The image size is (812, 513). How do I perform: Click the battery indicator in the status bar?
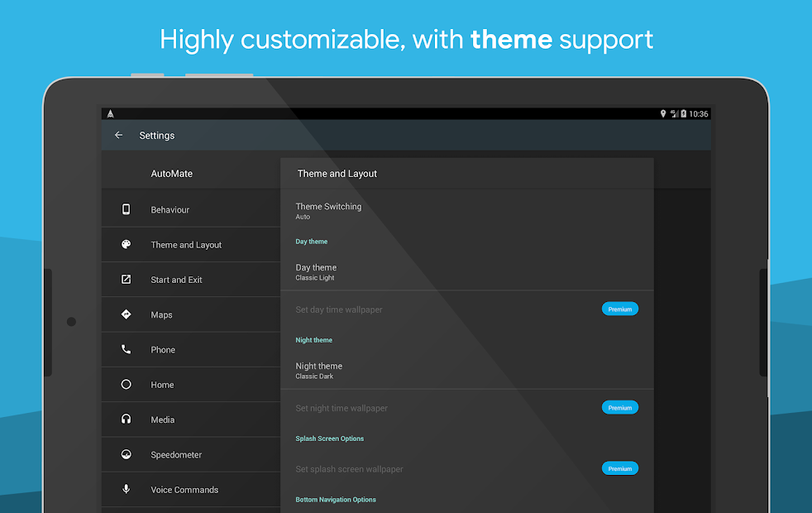point(685,113)
